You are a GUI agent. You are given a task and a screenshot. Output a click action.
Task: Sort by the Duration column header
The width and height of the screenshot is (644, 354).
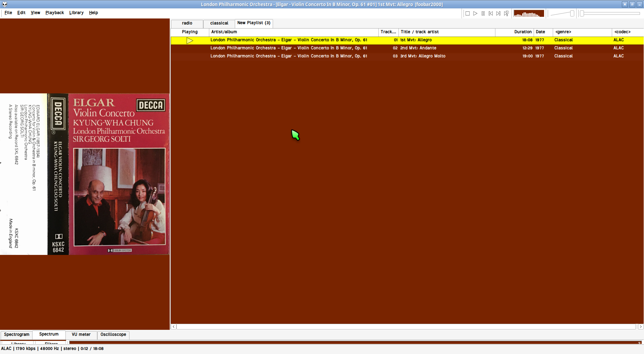click(514, 32)
